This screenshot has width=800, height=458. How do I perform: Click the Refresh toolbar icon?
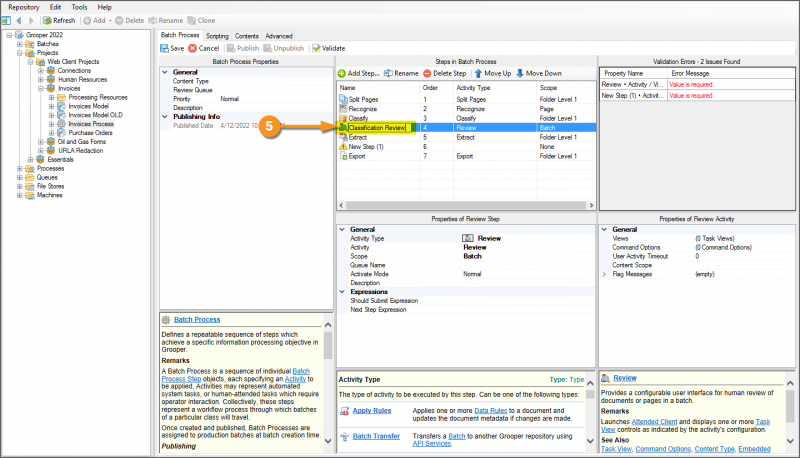click(x=46, y=20)
